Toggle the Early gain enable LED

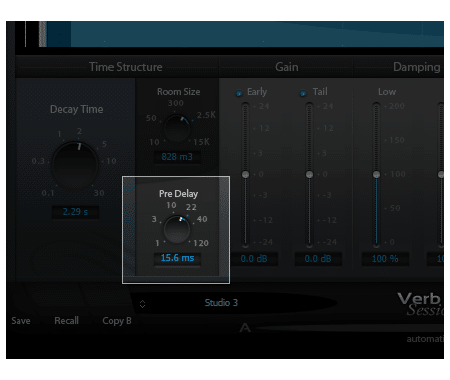click(x=239, y=93)
